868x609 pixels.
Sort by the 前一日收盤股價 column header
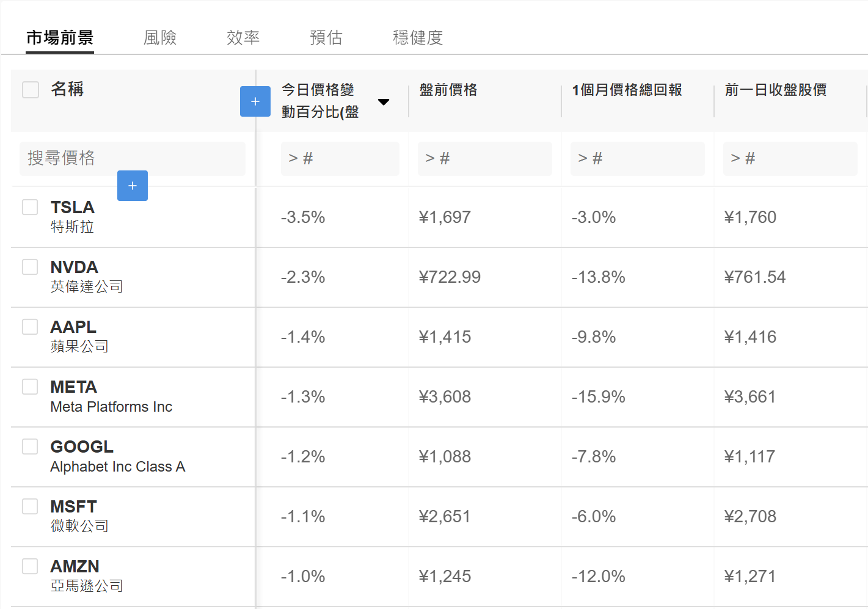click(776, 90)
